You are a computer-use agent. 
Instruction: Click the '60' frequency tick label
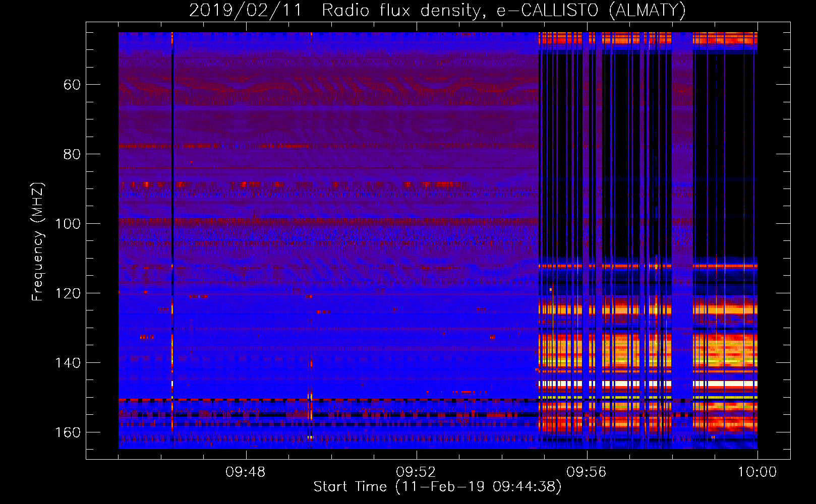[x=72, y=85]
